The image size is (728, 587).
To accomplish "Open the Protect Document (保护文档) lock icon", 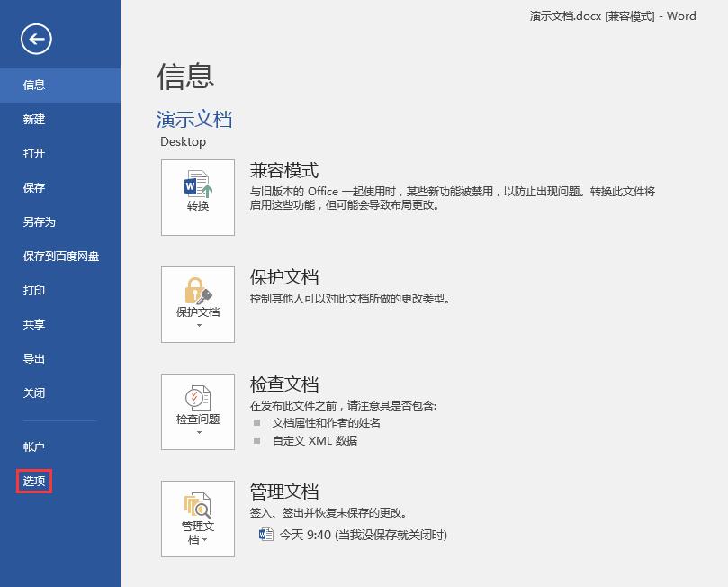I will tap(197, 293).
